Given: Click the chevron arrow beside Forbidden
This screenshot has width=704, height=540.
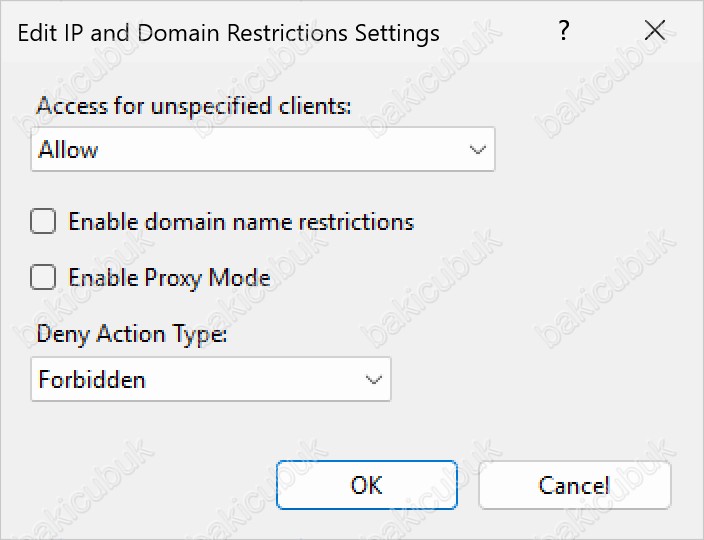Looking at the screenshot, I should point(374,380).
